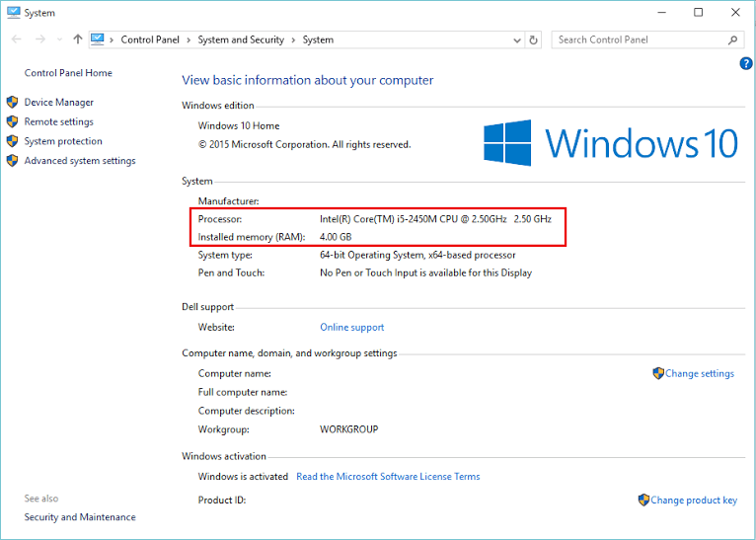Click Change product key link

[x=694, y=501]
